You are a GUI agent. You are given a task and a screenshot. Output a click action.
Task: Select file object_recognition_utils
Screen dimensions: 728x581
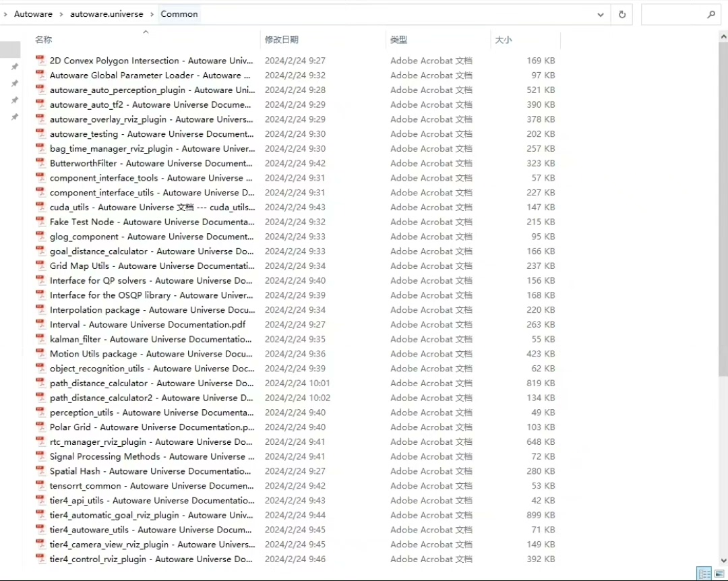pos(152,369)
